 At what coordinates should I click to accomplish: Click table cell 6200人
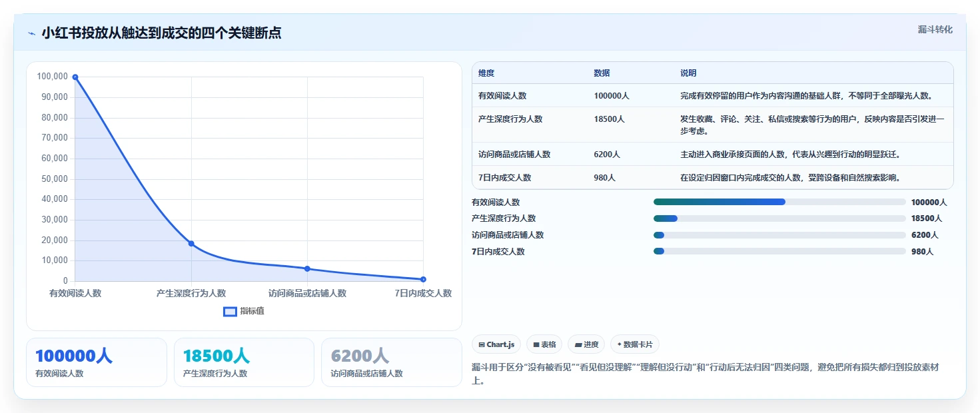click(x=607, y=155)
